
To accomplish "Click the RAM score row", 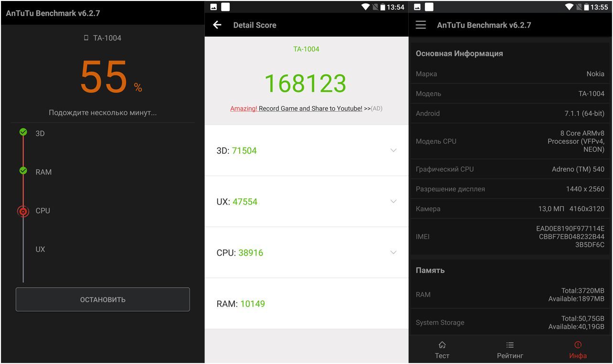I will click(306, 303).
